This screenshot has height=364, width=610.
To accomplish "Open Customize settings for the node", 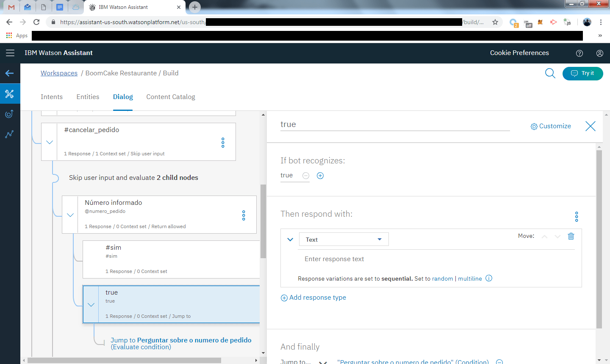I will [551, 126].
